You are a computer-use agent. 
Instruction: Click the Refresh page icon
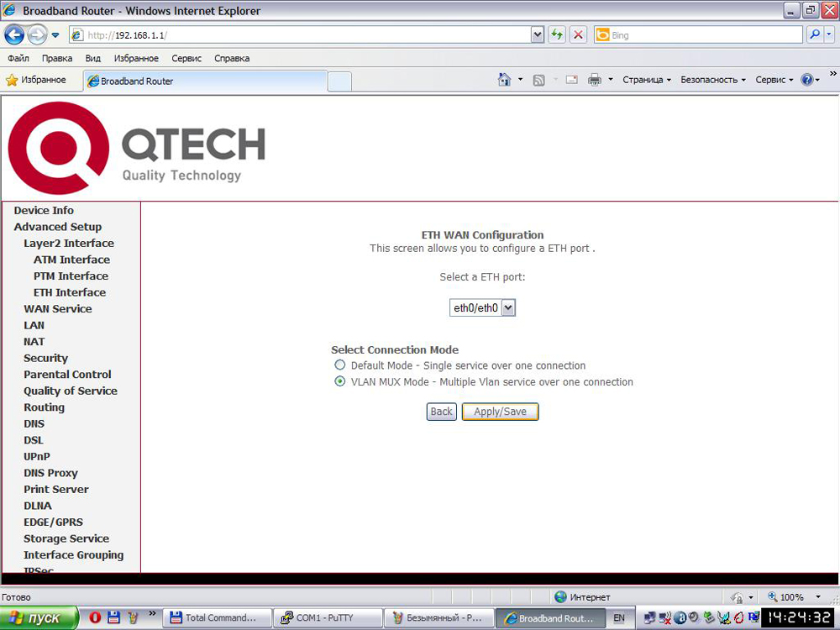(557, 34)
